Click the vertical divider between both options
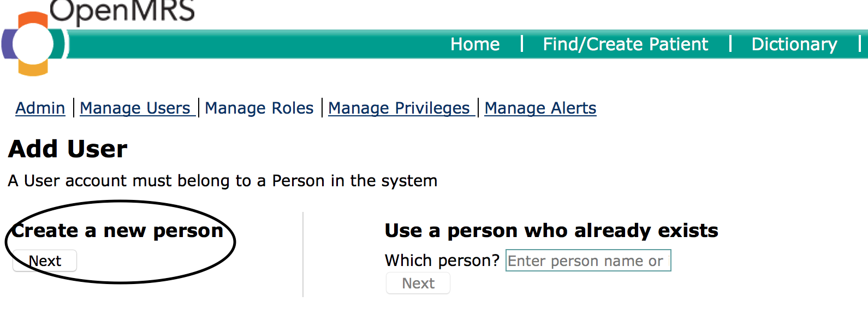 coord(303,254)
